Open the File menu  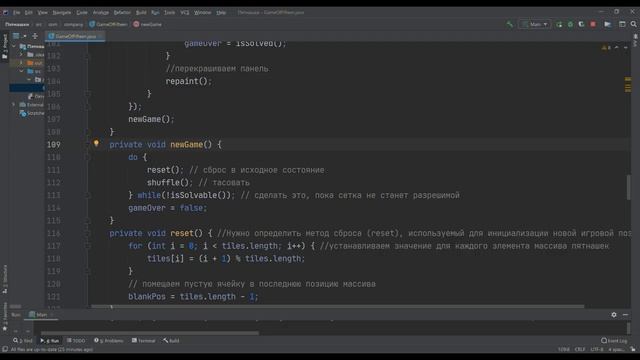[x=16, y=13]
